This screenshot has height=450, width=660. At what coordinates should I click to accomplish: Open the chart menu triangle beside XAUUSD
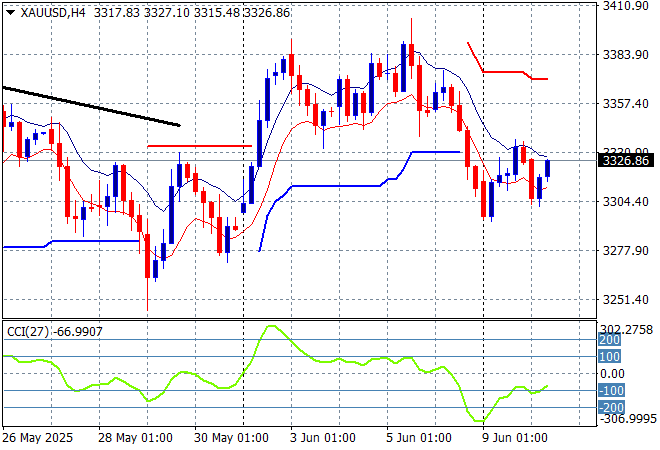tap(10, 13)
